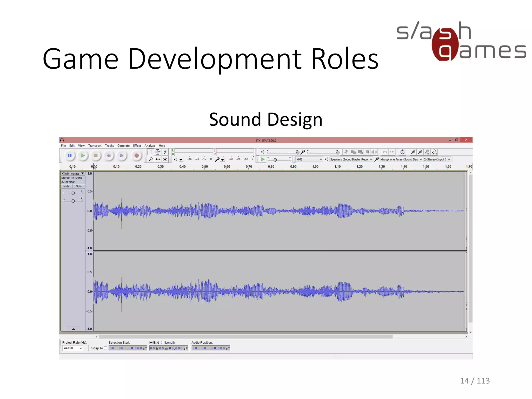
Task: Click the Undo arrow icon
Action: [x=385, y=152]
